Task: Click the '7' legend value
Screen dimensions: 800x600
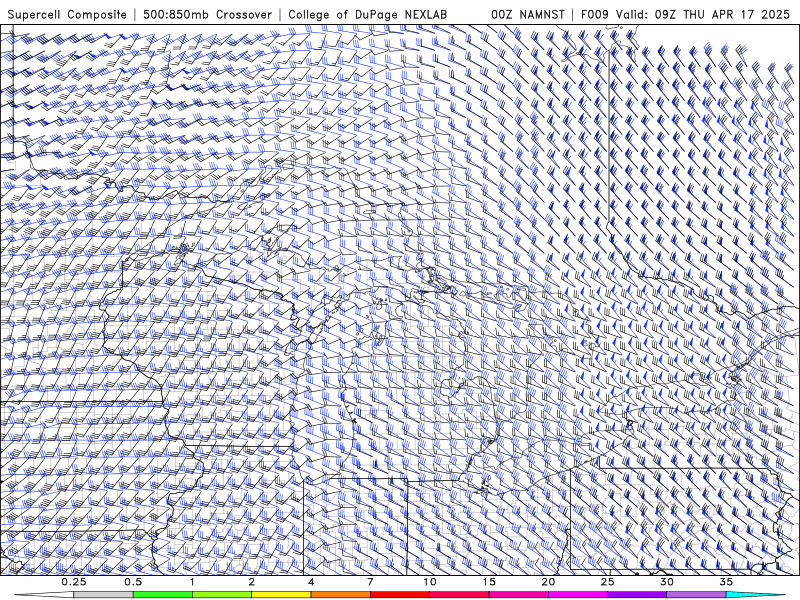Action: 370,582
